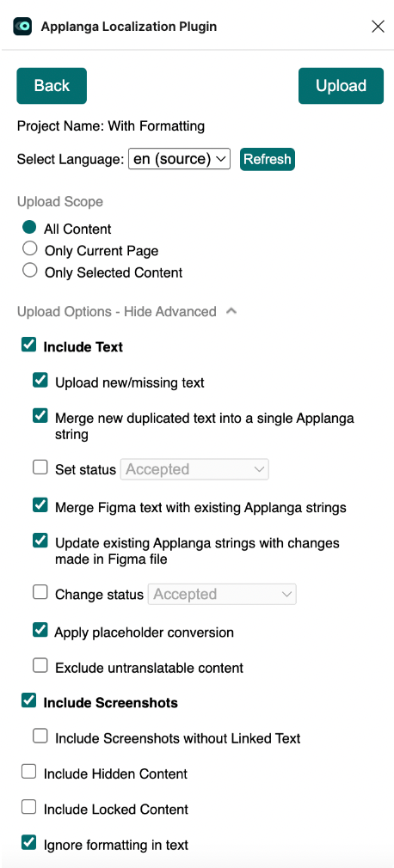Screen dimensions: 394x868
Task: Refresh the language list
Action: [x=267, y=160]
